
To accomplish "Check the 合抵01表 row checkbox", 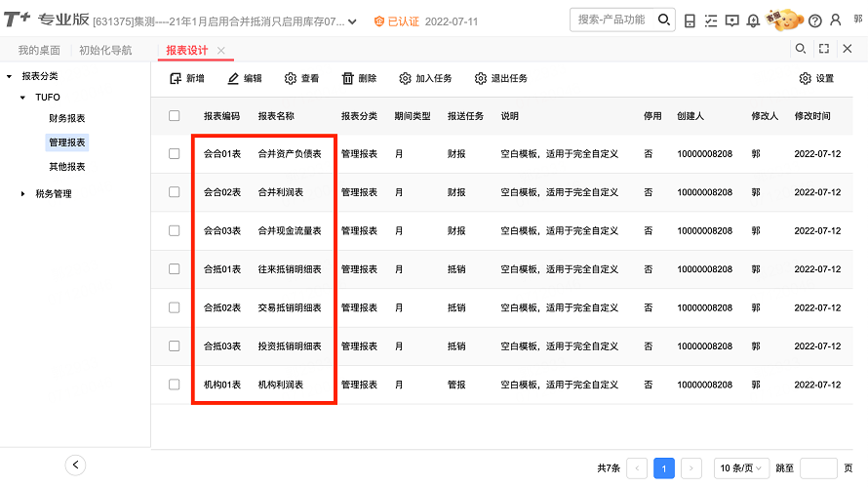I will tap(175, 268).
